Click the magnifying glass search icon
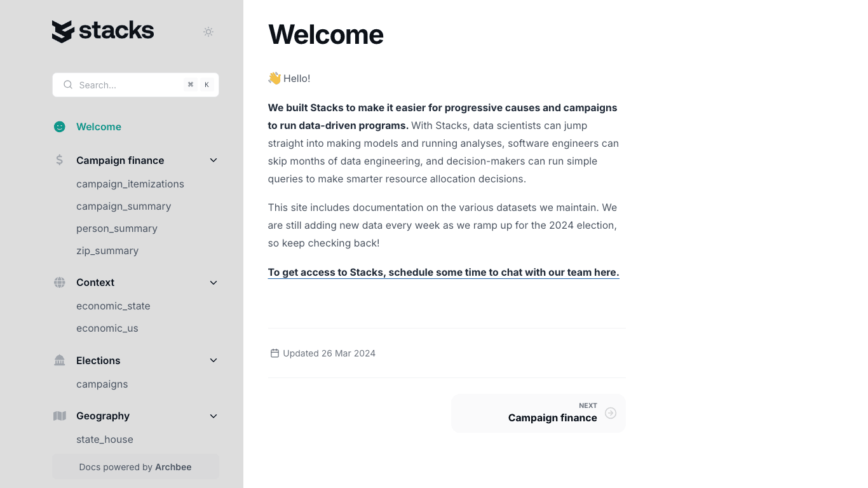Image resolution: width=868 pixels, height=488 pixels. 68,85
